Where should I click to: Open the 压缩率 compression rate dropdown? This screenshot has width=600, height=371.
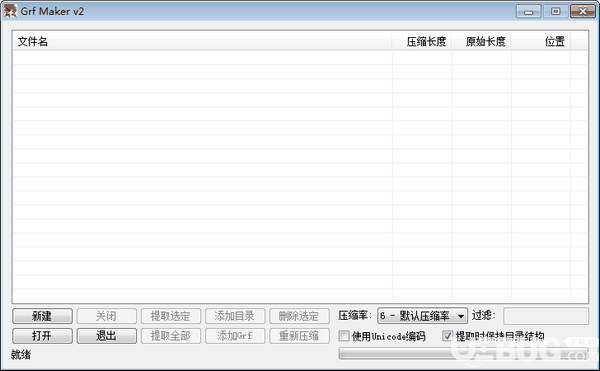(422, 316)
